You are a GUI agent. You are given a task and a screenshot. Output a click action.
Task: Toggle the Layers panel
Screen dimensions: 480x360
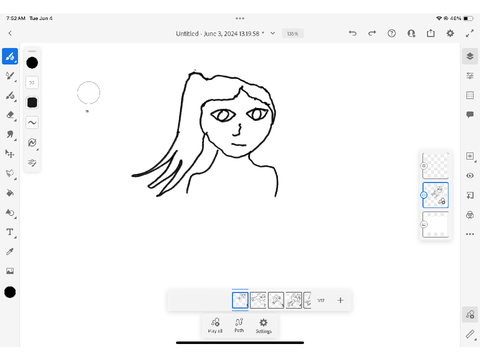(x=470, y=56)
